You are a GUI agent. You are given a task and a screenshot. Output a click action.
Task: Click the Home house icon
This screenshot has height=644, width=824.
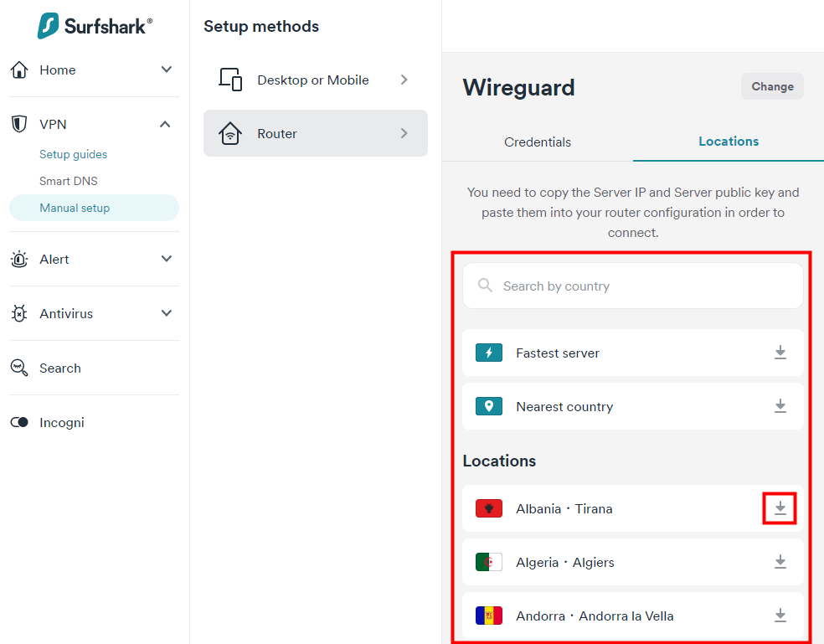click(x=19, y=70)
